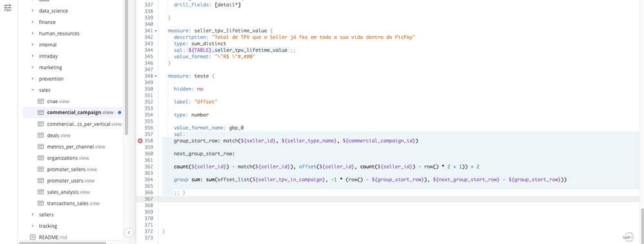Open sales_analysis.view file
Image resolution: width=644 pixels, height=244 pixels.
(x=68, y=192)
